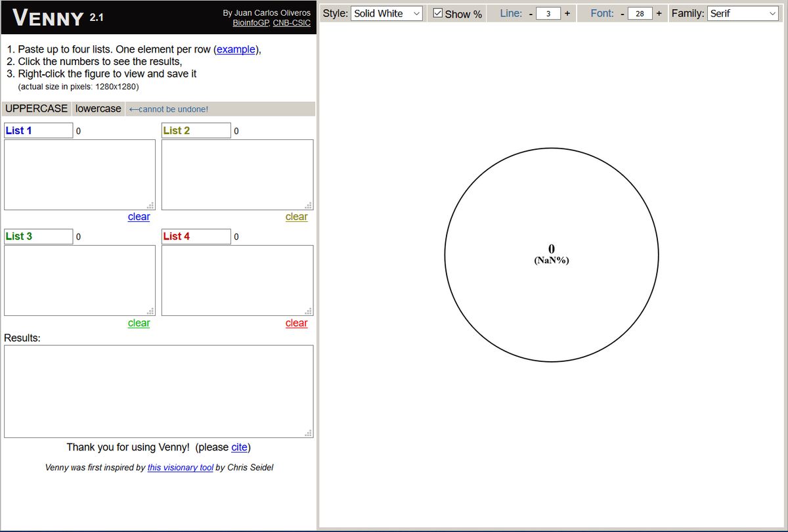This screenshot has height=532, width=788.
Task: Clear List 2 contents
Action: coord(296,217)
